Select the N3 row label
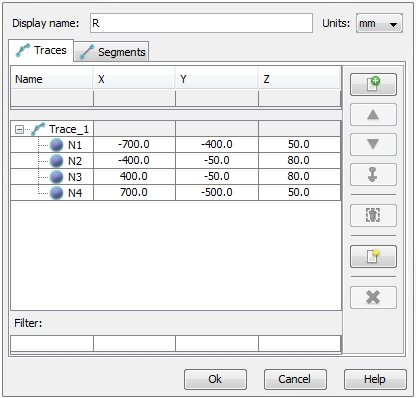This screenshot has width=416, height=398. click(75, 177)
